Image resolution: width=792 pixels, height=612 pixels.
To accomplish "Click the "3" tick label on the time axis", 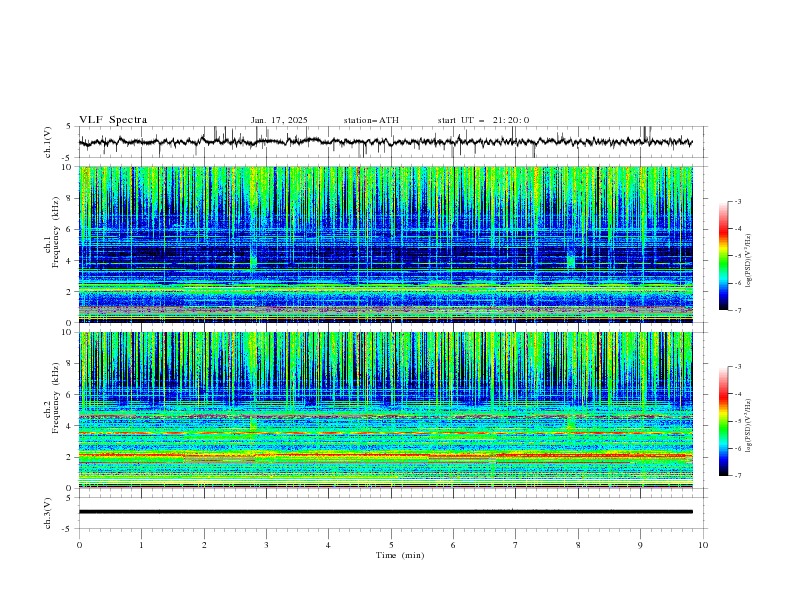I will coord(266,545).
